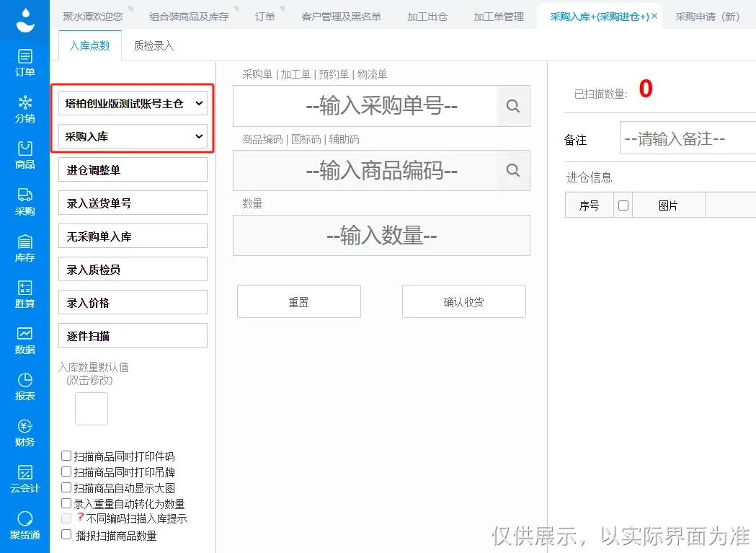Click the search icon for 商品编码
The image size is (756, 553).
pos(513,170)
